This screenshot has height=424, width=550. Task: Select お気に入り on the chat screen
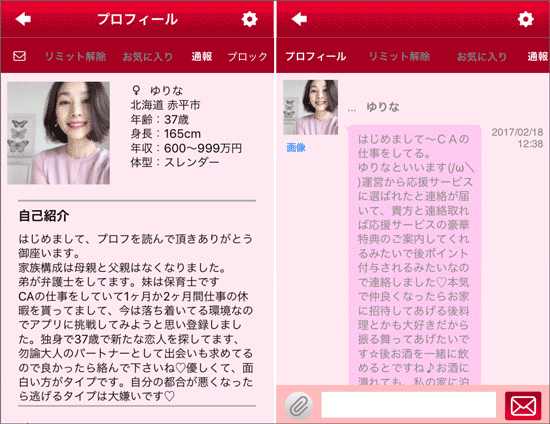point(482,56)
